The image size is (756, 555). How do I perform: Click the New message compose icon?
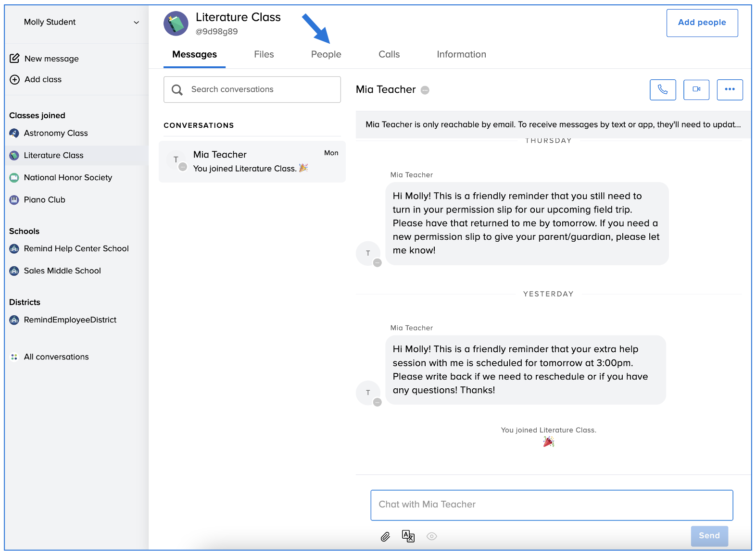[x=15, y=59]
